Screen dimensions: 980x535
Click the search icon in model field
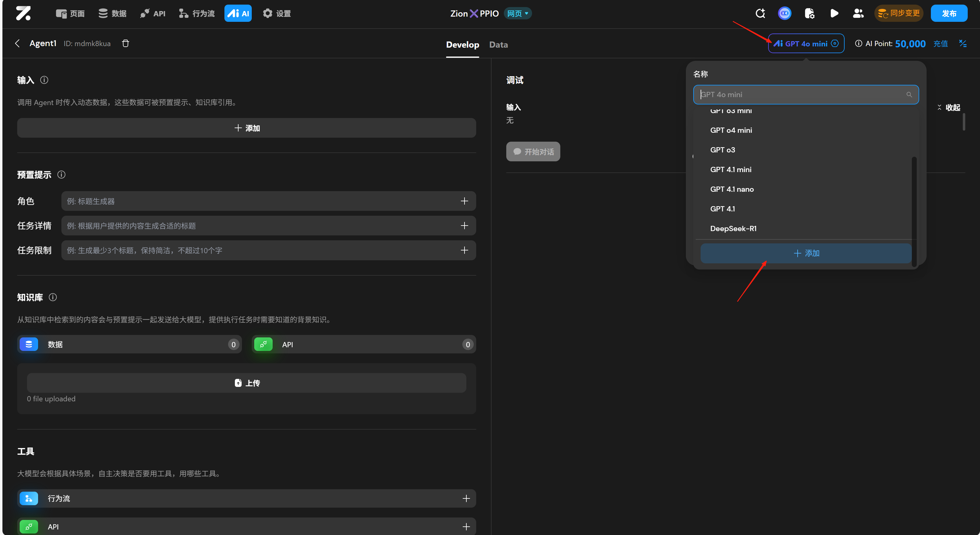tap(909, 94)
